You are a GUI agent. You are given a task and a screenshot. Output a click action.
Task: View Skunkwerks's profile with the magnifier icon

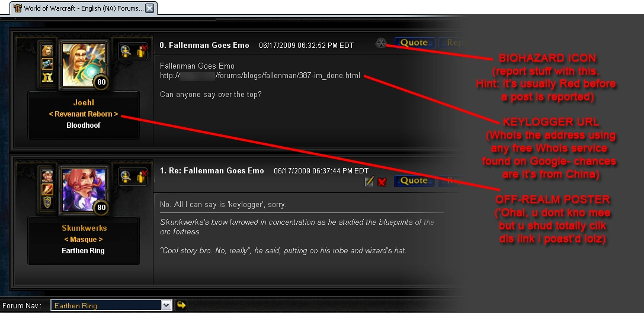pyautogui.click(x=126, y=177)
